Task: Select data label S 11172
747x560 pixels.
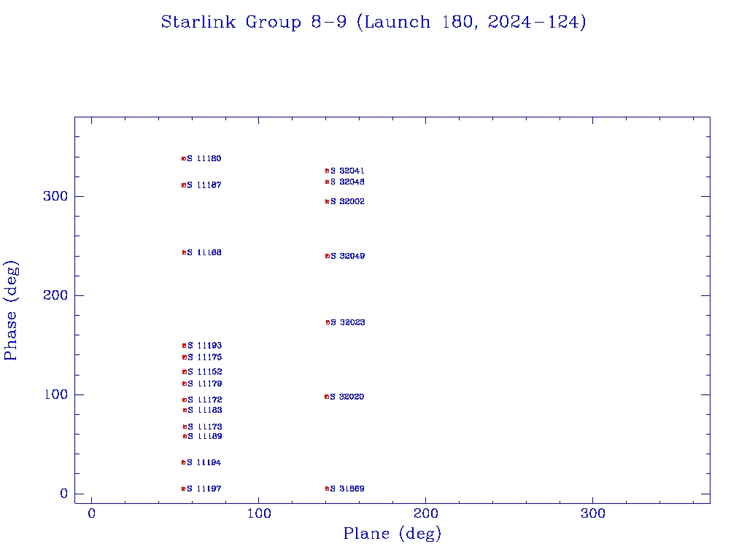Action: click(205, 400)
